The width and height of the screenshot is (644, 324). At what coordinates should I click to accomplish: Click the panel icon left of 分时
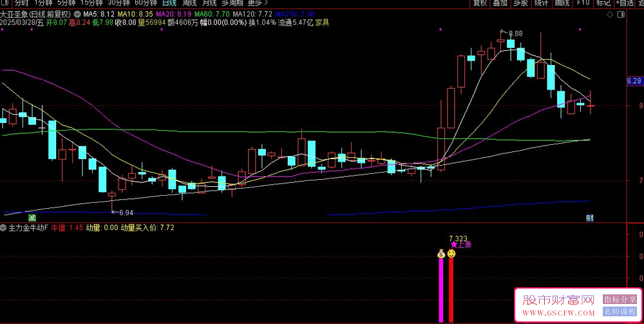5,3
